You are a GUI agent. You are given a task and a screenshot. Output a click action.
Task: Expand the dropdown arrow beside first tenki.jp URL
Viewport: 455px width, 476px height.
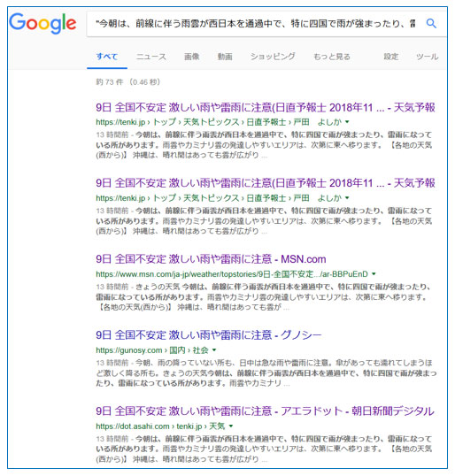coord(347,122)
